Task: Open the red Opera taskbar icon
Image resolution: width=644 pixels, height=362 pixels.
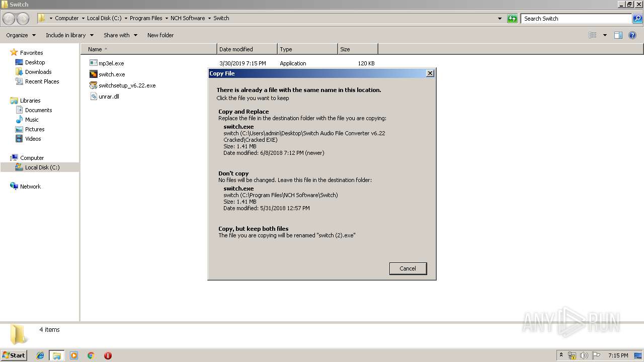Action: click(108, 355)
